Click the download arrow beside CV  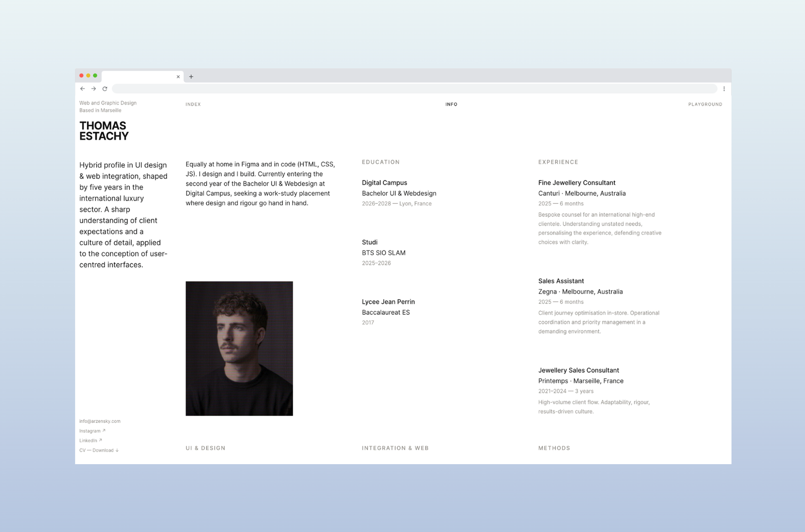coord(117,450)
